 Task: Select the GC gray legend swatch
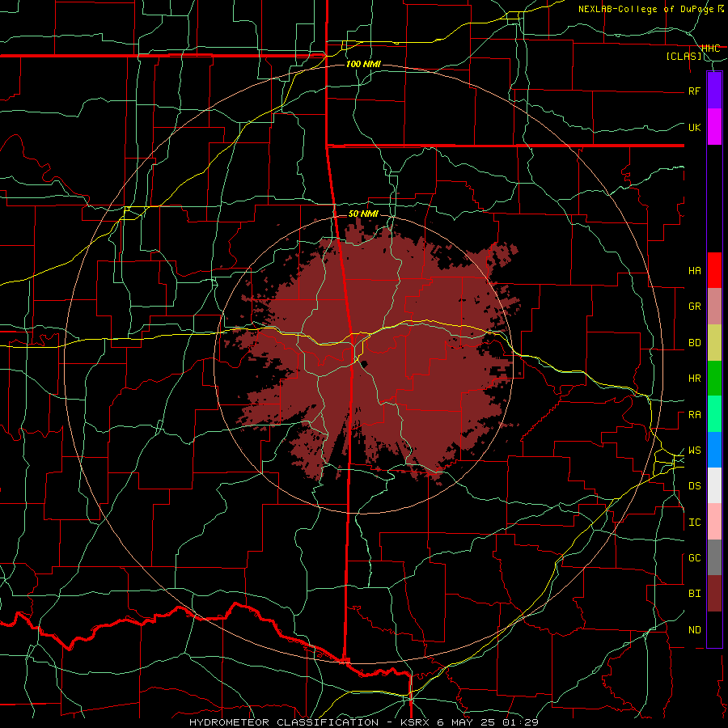(714, 557)
